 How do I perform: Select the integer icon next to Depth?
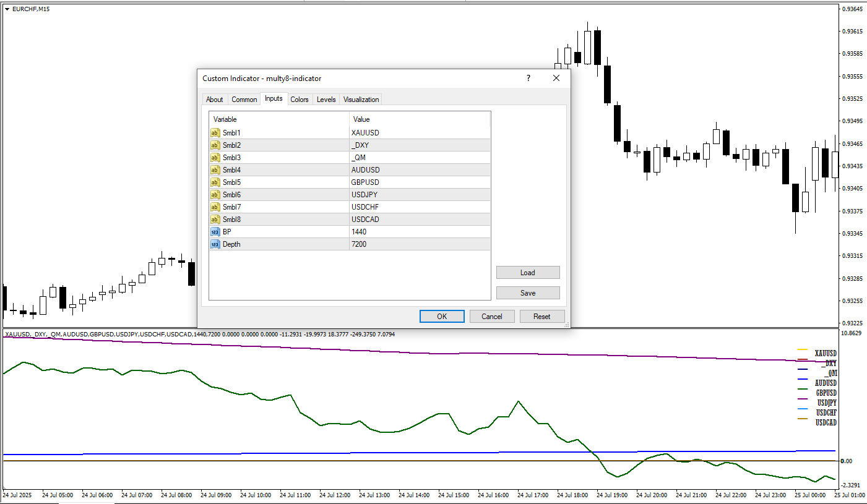(215, 244)
